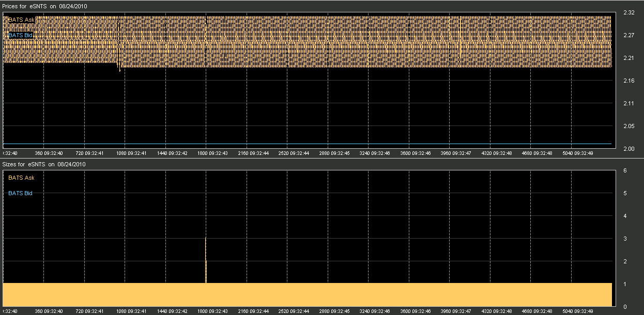The image size is (644, 315).
Task: Select 'BATS Ask' legend in Sizes chart
Action: coord(22,178)
